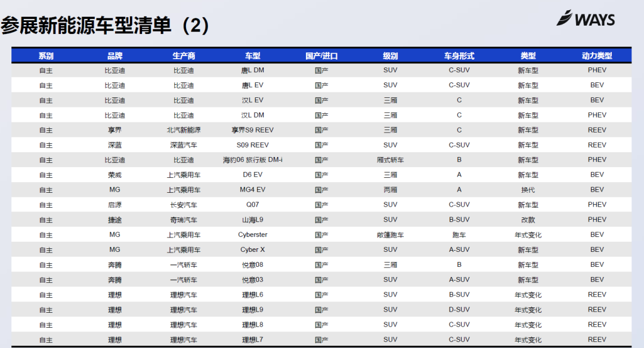Click 年式变化 in the Cyberster row
The width and height of the screenshot is (644, 348).
[x=528, y=235]
